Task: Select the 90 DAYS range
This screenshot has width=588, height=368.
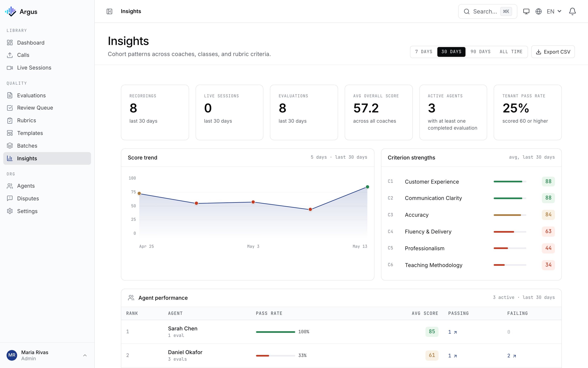Action: 480,52
